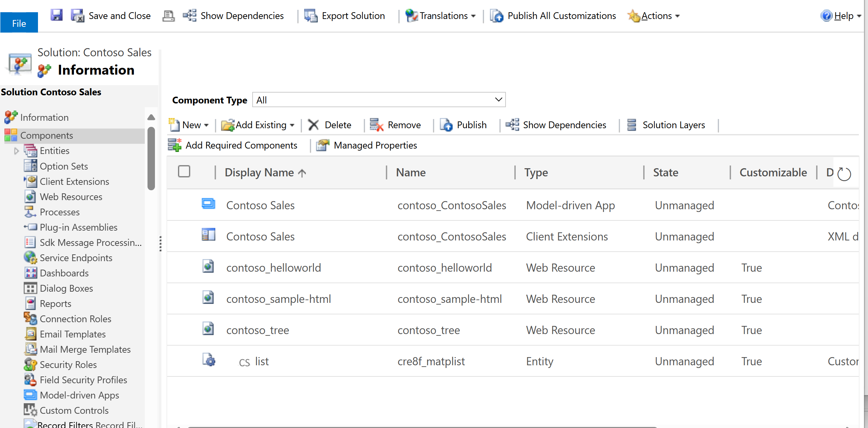868x428 pixels.
Task: Select the Component Type dropdown
Action: 378,100
